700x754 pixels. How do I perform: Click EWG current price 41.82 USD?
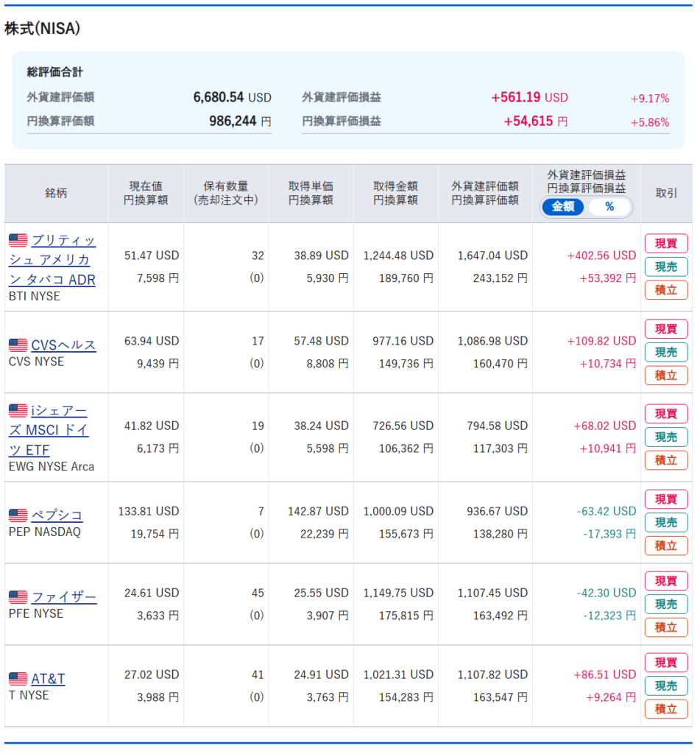[x=152, y=426]
